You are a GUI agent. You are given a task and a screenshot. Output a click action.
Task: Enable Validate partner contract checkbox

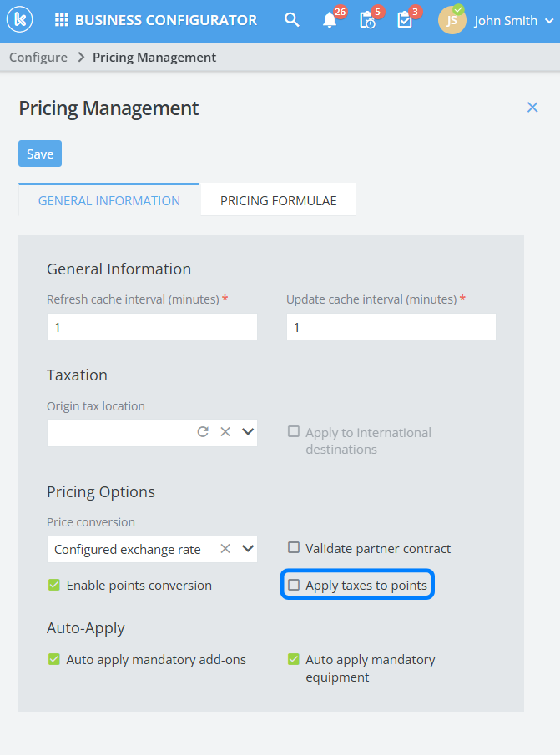coord(294,548)
